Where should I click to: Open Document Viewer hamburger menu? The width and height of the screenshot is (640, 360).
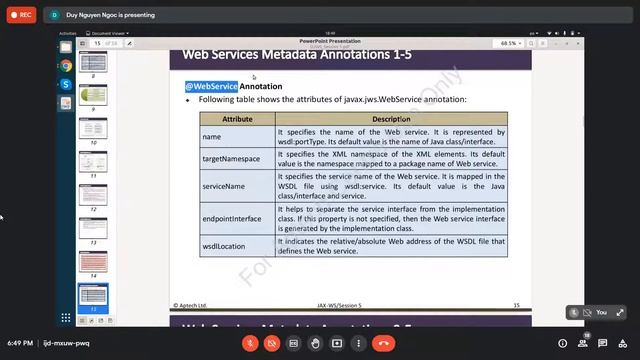542,43
